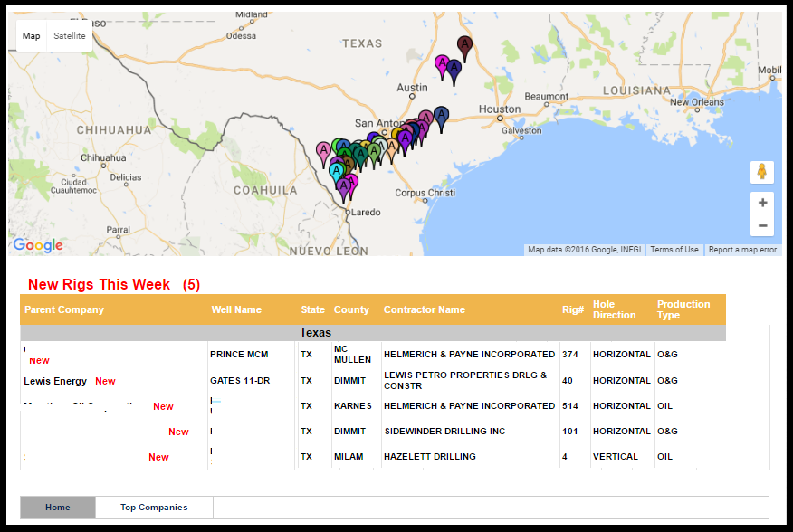The width and height of the screenshot is (793, 532).
Task: Click the VERTICAL hole direction cell
Action: click(615, 457)
